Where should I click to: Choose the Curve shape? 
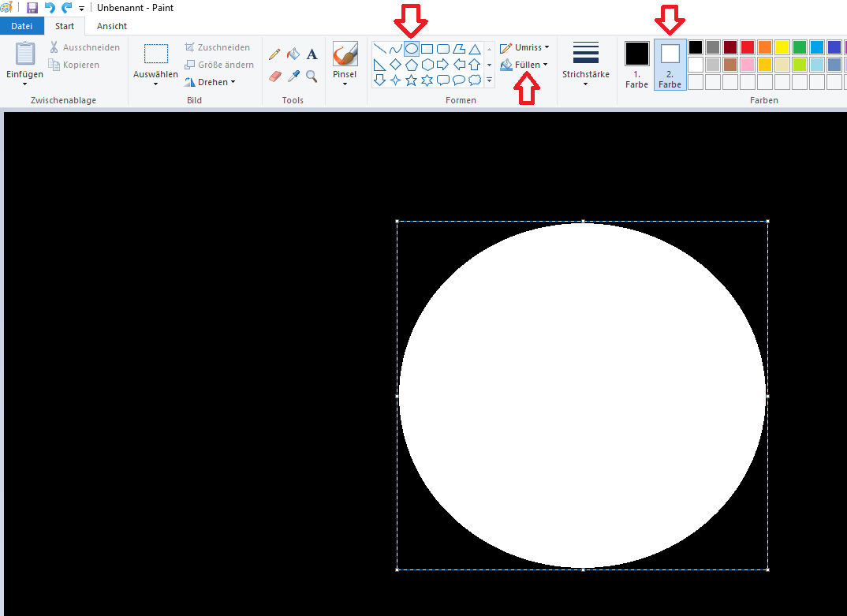(395, 49)
